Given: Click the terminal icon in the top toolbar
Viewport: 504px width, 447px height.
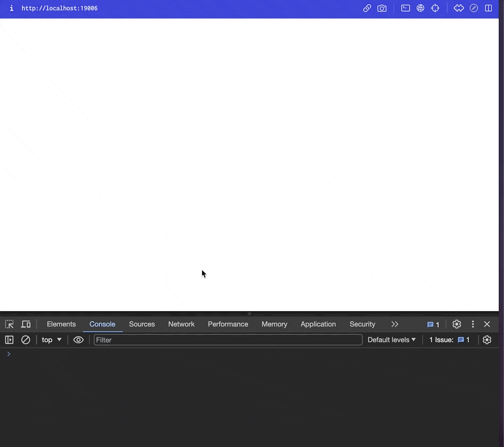Looking at the screenshot, I should pos(405,8).
